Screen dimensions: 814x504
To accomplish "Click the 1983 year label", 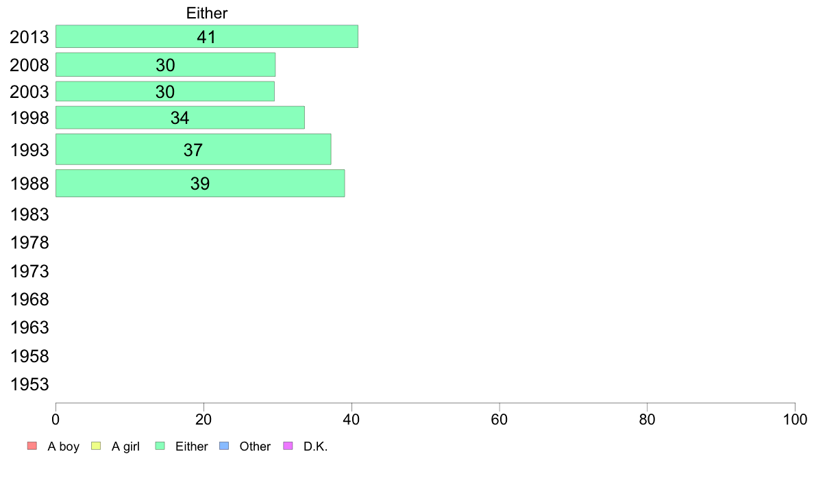I will (x=29, y=214).
